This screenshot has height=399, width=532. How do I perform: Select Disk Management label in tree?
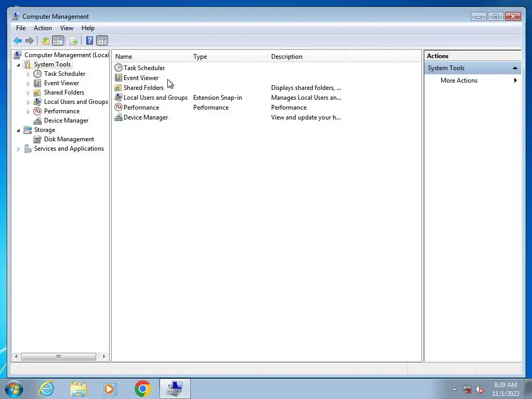[x=69, y=139]
